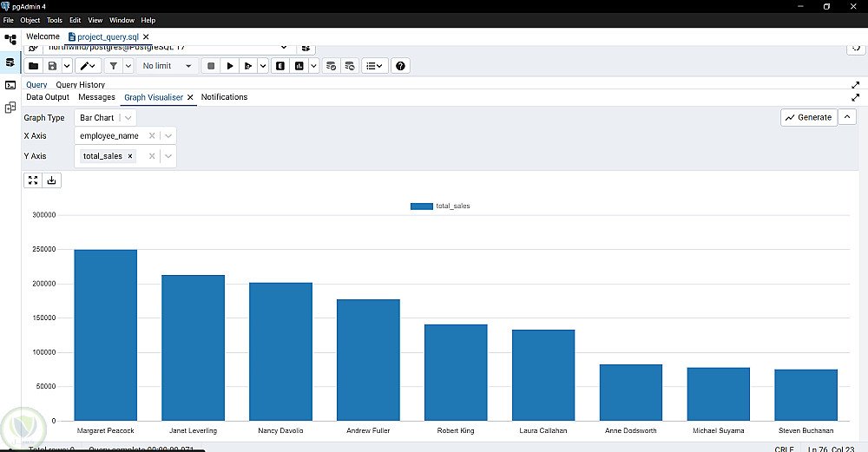The image size is (868, 452).
Task: Expand the Y Axis dropdown arrow
Action: tap(168, 156)
